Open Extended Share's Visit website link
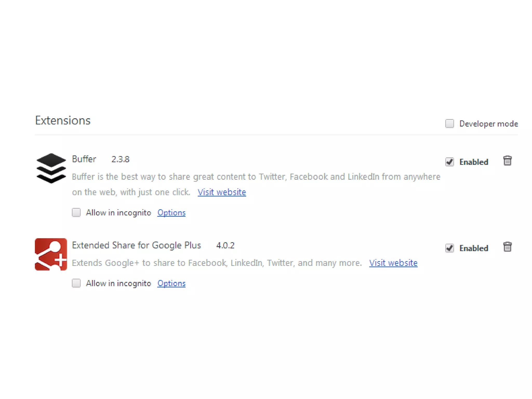The width and height of the screenshot is (532, 399). [393, 263]
